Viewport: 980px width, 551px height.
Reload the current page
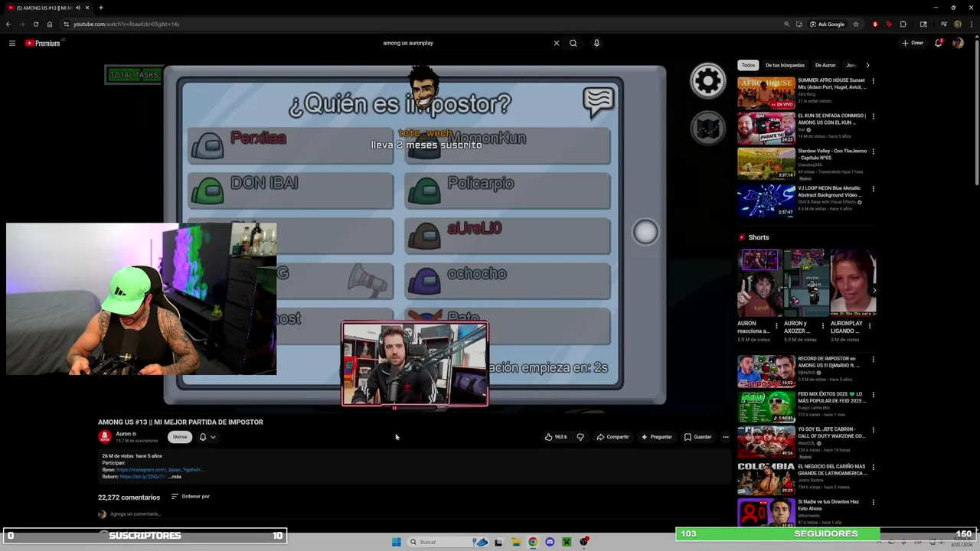(35, 24)
